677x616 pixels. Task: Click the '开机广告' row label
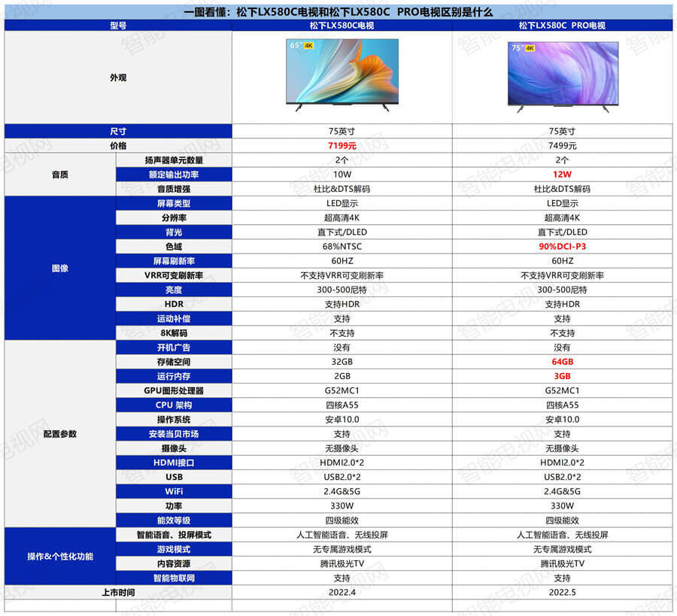(x=174, y=347)
